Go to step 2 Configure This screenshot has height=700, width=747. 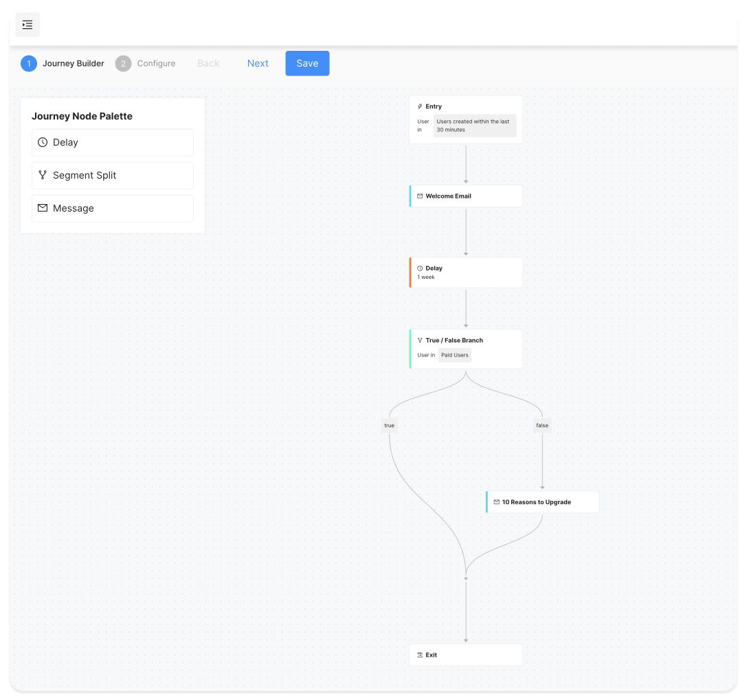click(146, 64)
